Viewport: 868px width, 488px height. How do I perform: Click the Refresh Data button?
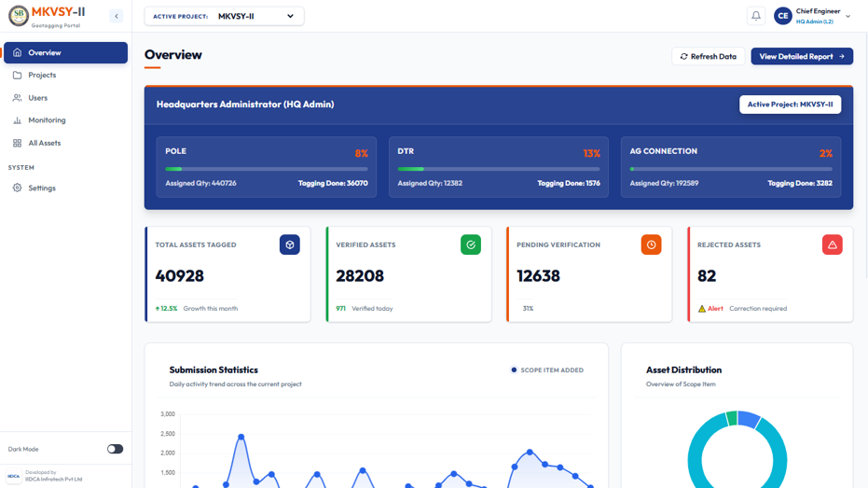[x=708, y=57]
